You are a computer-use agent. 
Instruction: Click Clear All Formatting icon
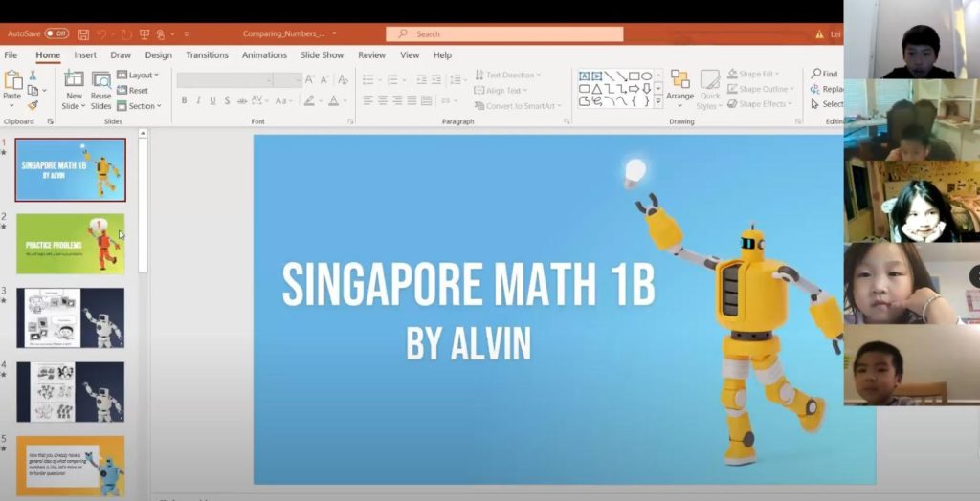(343, 80)
